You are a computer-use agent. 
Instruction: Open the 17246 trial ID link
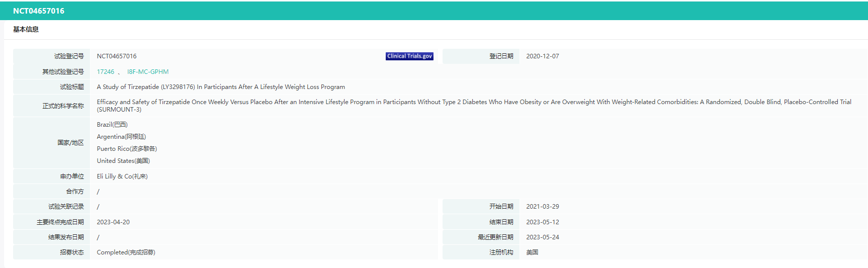(106, 72)
